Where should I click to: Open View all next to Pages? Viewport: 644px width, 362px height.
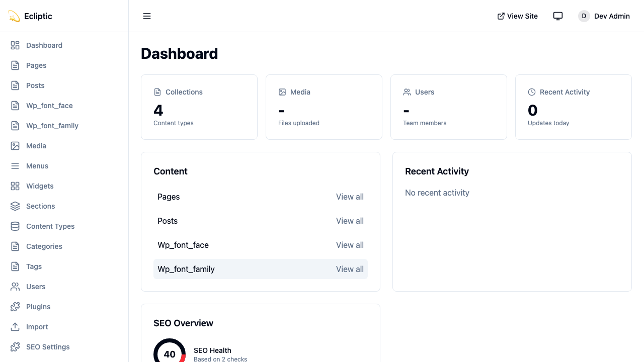[x=350, y=197]
